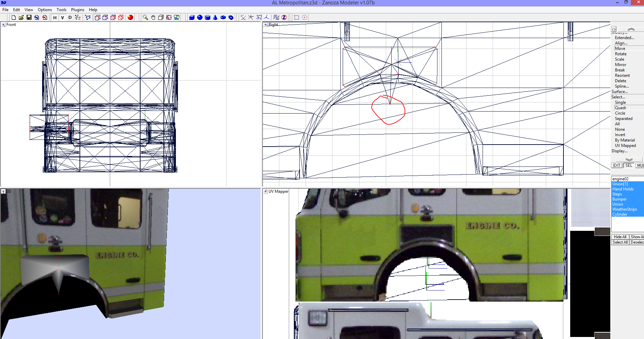Image resolution: width=644 pixels, height=339 pixels.
Task: Select Bumper in the object list
Action: click(619, 199)
